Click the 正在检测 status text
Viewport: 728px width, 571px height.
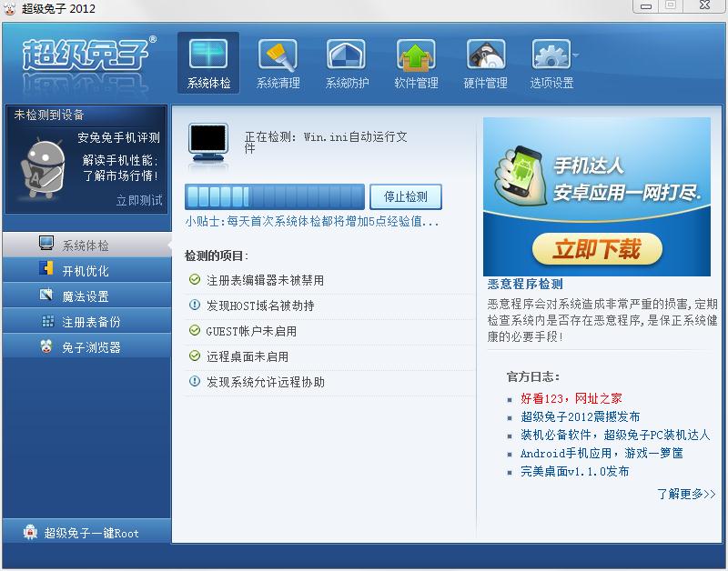click(326, 142)
